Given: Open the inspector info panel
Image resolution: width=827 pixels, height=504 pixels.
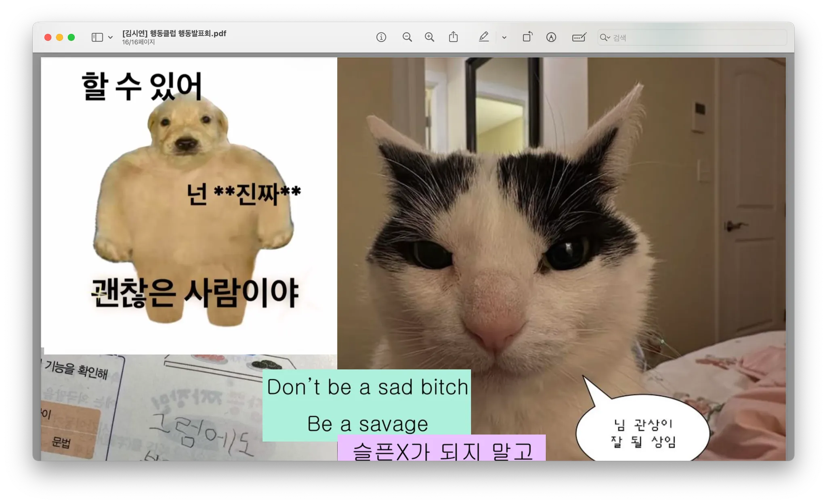Looking at the screenshot, I should (381, 37).
